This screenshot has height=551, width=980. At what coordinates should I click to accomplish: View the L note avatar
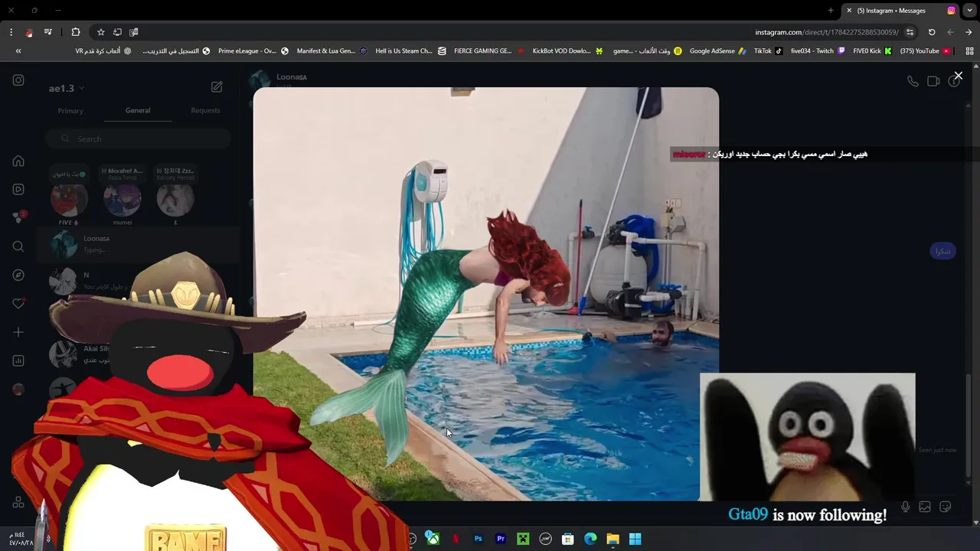[175, 200]
